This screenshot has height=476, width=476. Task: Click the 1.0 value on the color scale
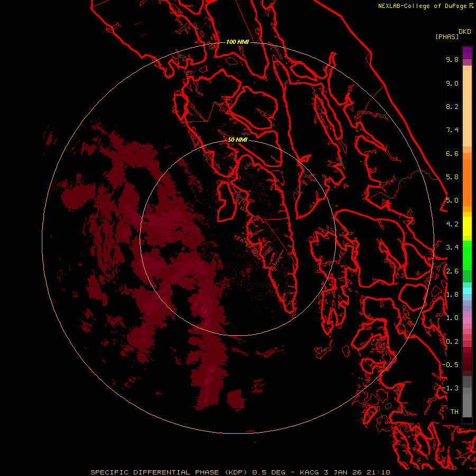pos(452,318)
